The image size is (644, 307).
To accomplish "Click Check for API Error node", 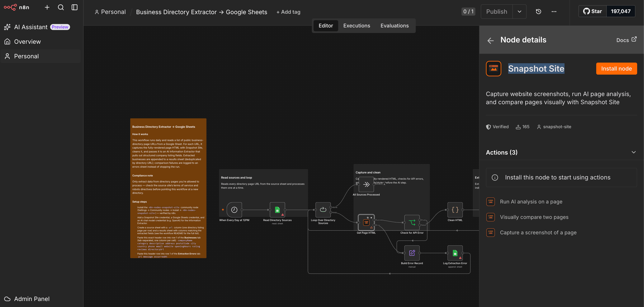I will coord(412,222).
